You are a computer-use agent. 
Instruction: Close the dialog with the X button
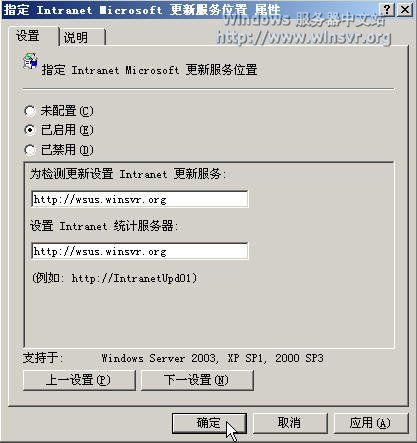[405, 10]
